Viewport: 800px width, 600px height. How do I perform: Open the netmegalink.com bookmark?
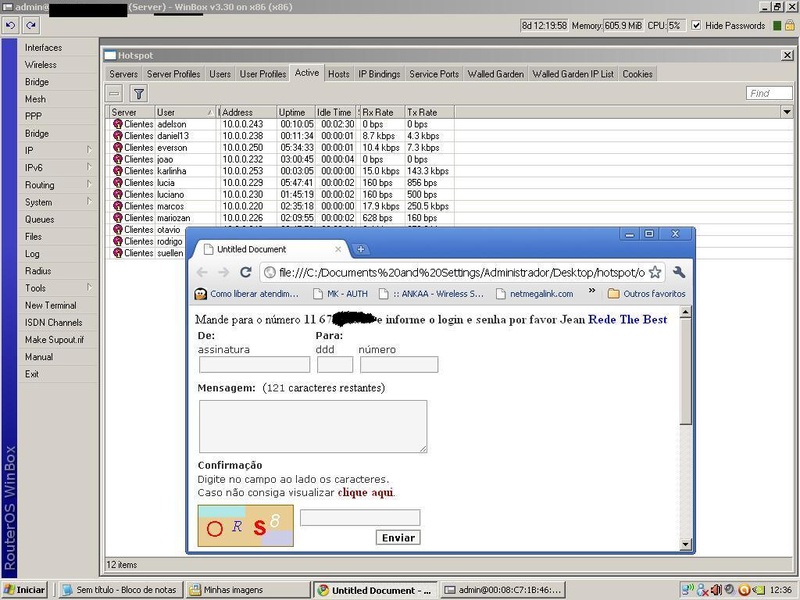pos(535,294)
